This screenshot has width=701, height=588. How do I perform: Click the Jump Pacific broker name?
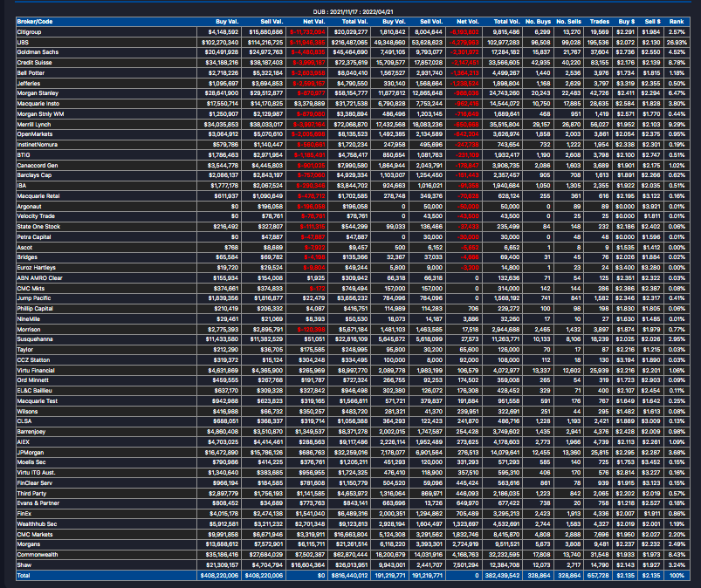(x=34, y=298)
